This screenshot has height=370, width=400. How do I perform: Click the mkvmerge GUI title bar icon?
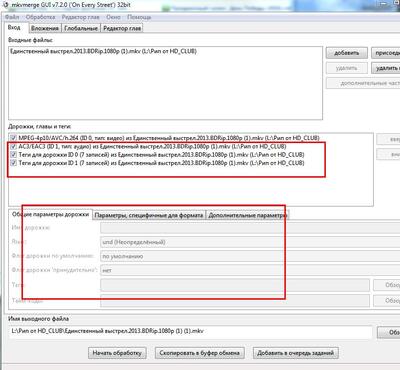tap(6, 5)
